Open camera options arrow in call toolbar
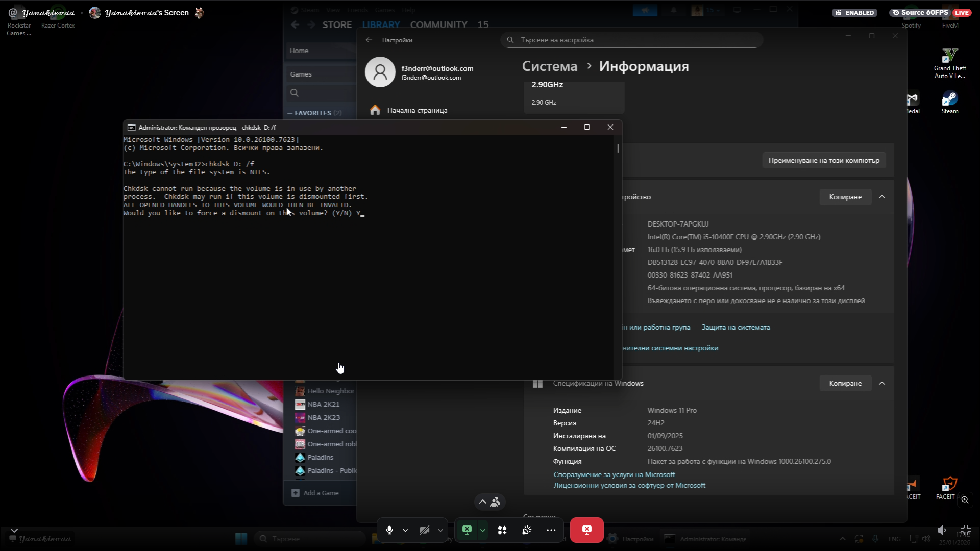 click(x=440, y=530)
